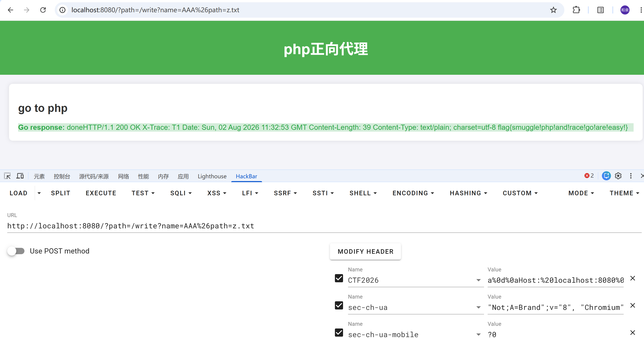644x338 pixels.
Task: Expand the CTF2026 header name suggestions
Action: [x=479, y=280]
